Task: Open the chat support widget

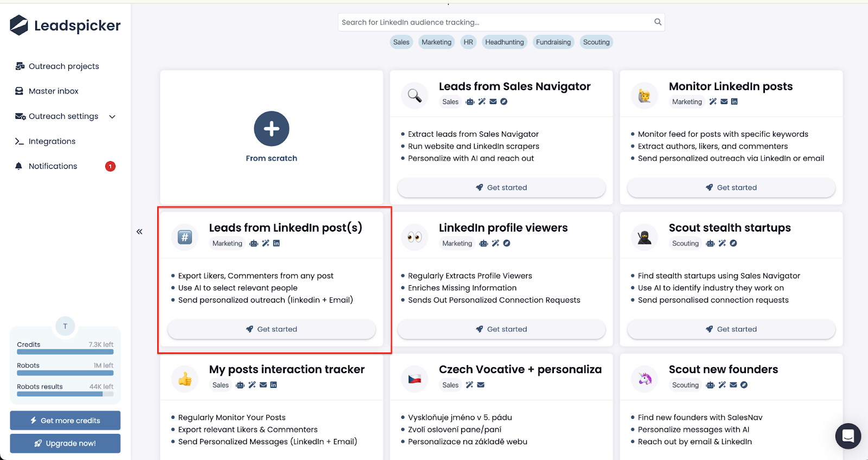Action: [x=848, y=436]
